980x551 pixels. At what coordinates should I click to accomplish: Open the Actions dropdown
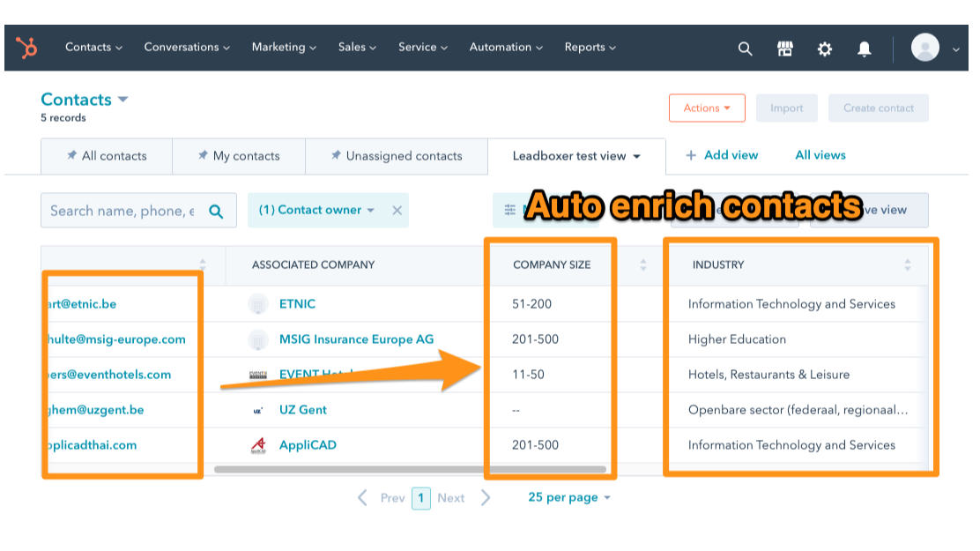pos(707,108)
